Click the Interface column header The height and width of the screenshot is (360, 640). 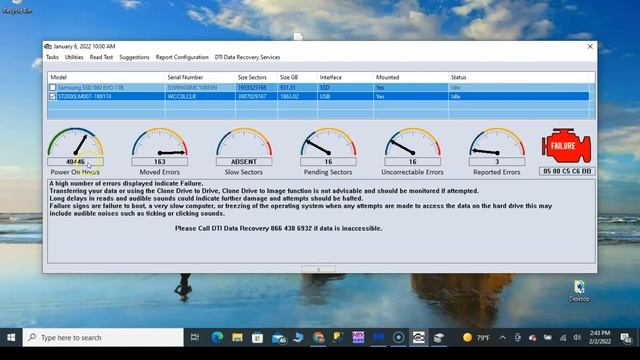(345, 77)
